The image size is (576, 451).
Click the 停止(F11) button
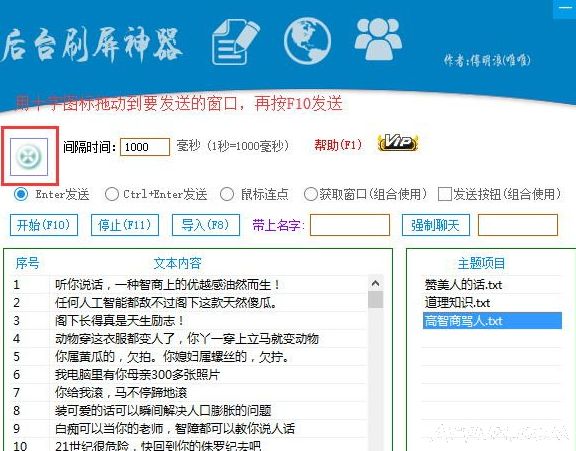(x=125, y=225)
